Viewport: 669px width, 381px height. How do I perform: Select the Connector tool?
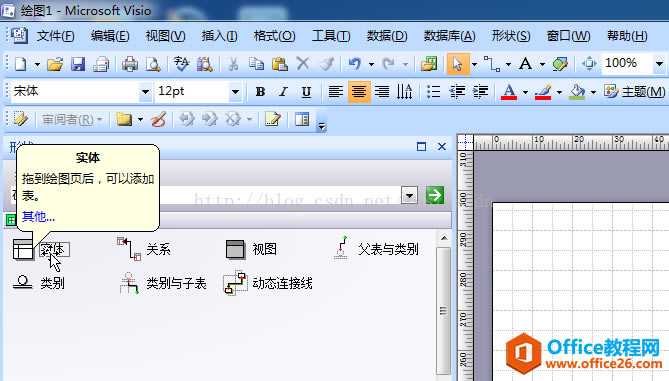tap(492, 64)
